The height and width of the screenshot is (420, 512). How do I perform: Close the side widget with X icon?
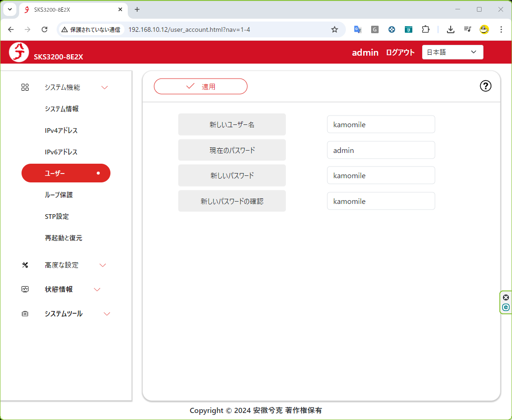pos(506,297)
